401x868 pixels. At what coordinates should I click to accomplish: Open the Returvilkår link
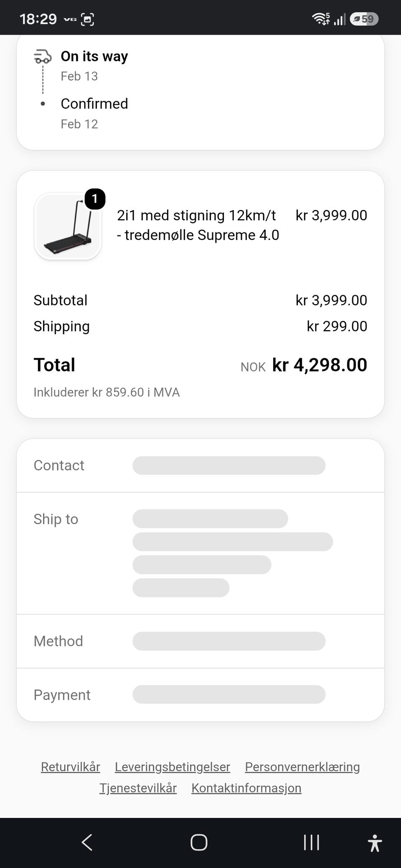click(x=71, y=767)
